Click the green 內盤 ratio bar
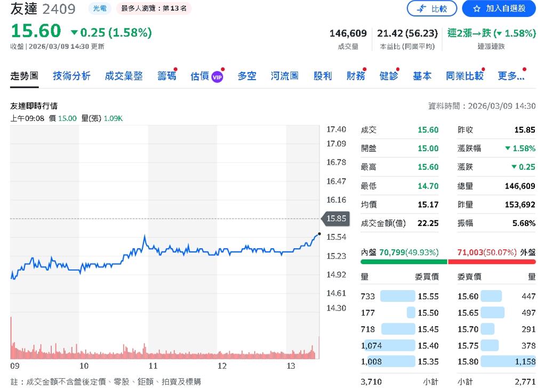546x392 pixels. 404,262
